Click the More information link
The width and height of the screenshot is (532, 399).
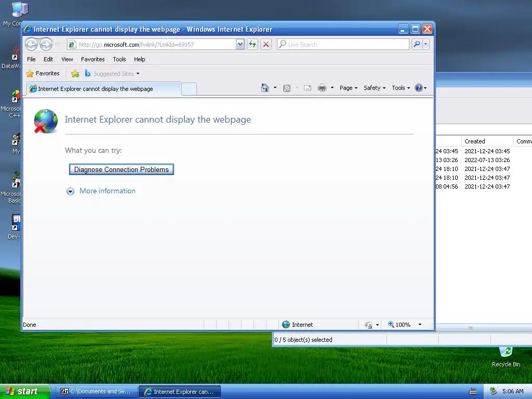[107, 191]
